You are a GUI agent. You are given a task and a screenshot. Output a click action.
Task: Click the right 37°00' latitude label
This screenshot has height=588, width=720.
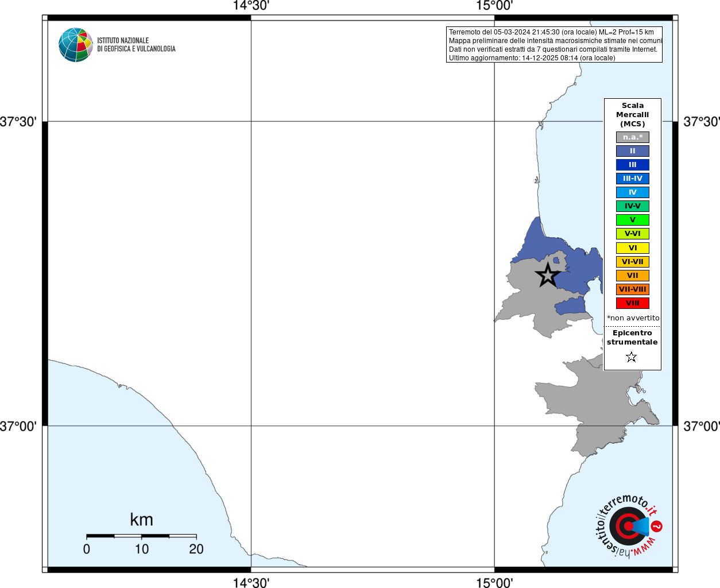coord(701,426)
